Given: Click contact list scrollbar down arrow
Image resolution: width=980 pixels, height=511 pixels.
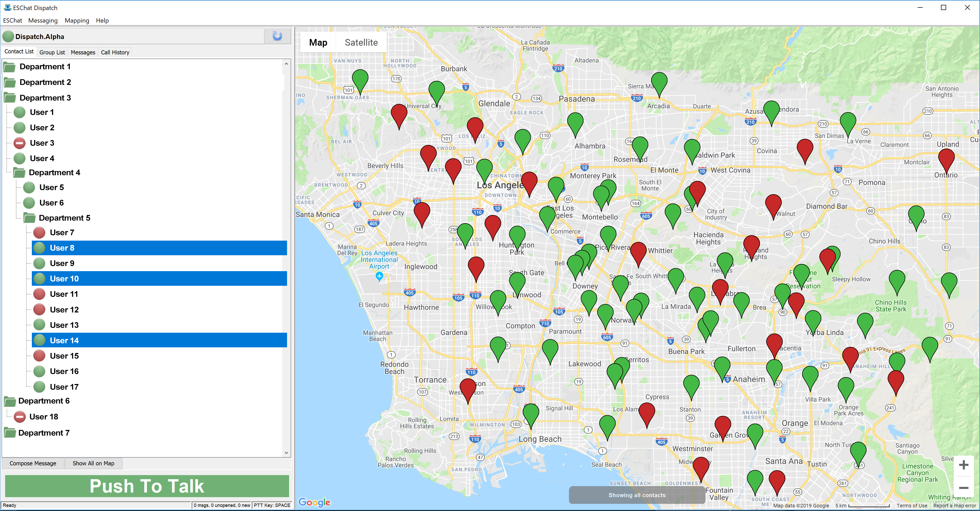Looking at the screenshot, I should (286, 453).
